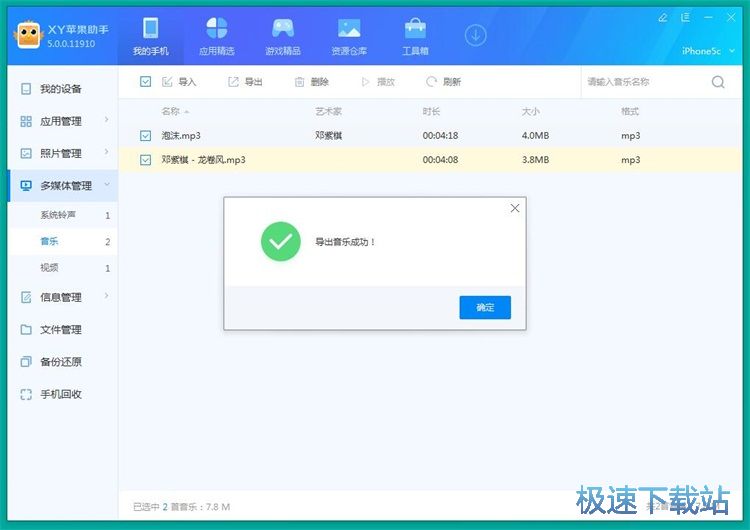
Task: Sort by the 名称 column header
Action: coord(171,111)
